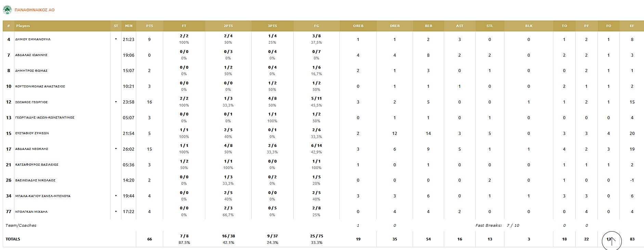Sort by the Players column header
Viewport: 644px width, 250px height.
point(23,26)
